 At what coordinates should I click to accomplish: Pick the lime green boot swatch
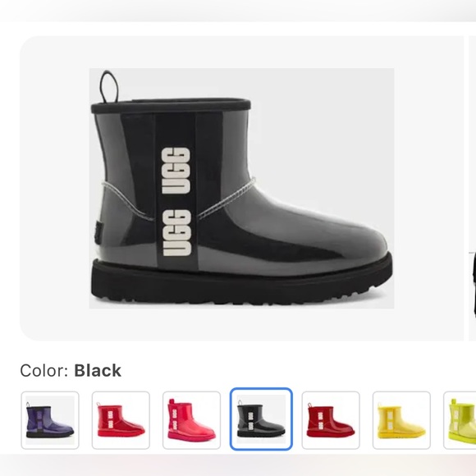(x=460, y=420)
